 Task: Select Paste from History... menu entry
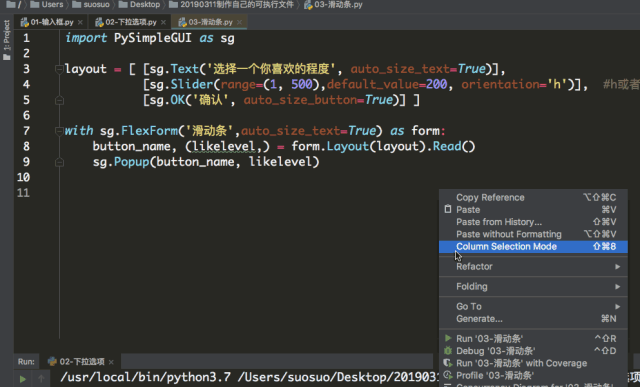(533, 222)
